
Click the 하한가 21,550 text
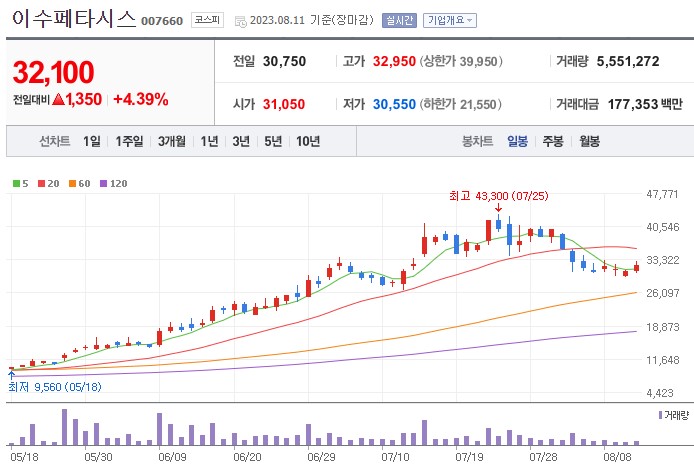click(x=460, y=104)
